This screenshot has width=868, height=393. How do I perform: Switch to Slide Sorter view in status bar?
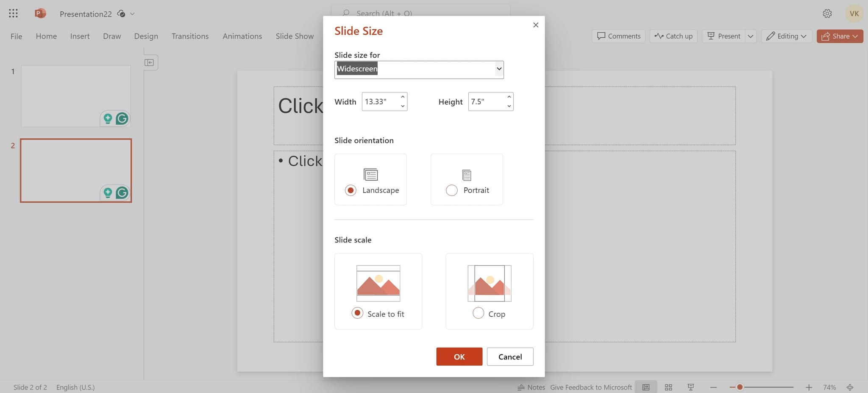click(669, 387)
